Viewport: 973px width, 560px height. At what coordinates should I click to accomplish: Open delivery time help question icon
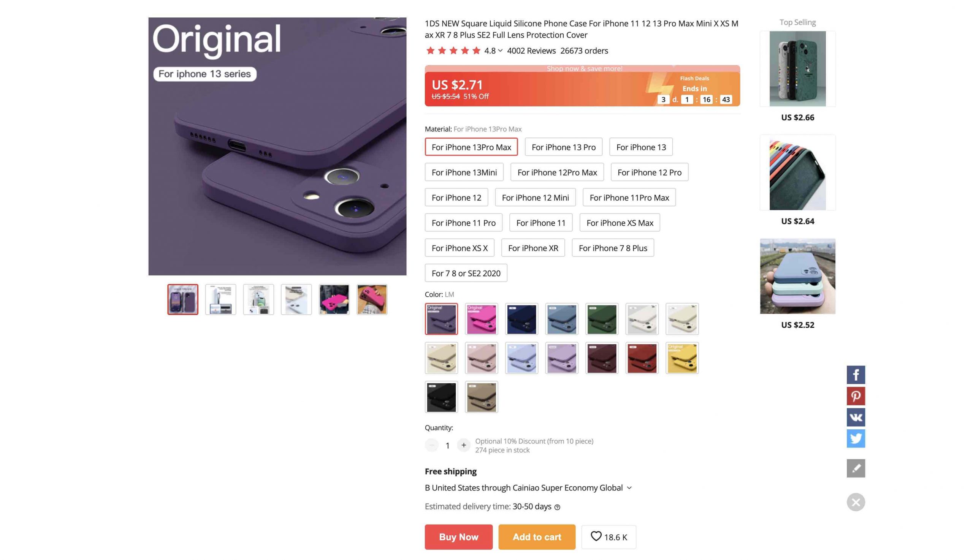[557, 507]
